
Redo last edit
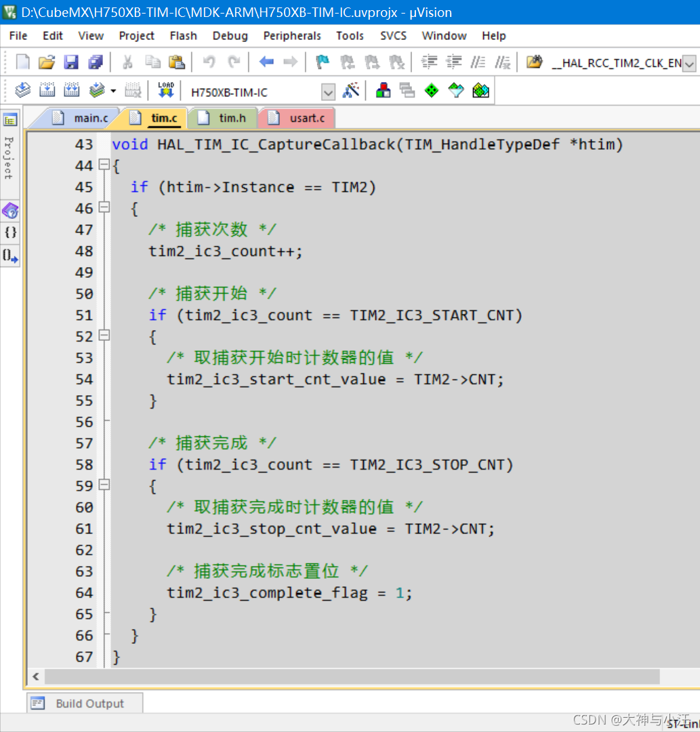click(233, 62)
